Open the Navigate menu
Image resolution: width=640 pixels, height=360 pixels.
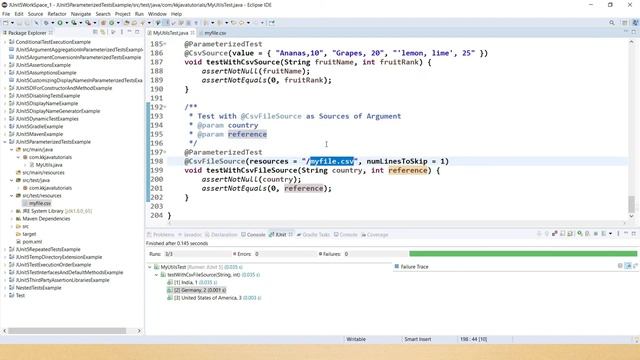81,14
